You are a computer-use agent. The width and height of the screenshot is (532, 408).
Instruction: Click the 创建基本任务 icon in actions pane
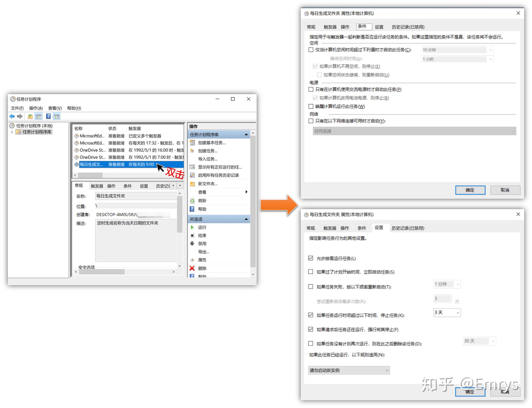coord(192,142)
